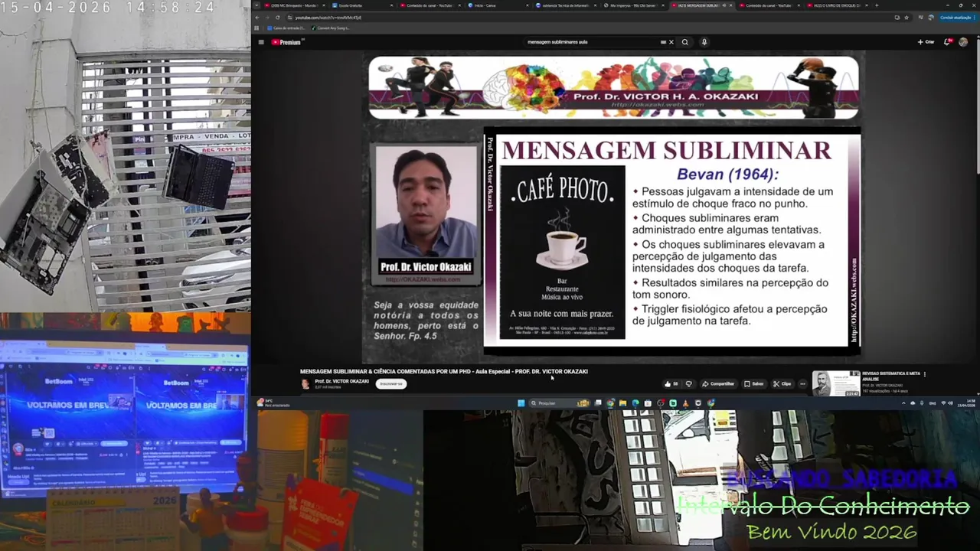Click the Concluir atualização browser button
The height and width of the screenshot is (551, 980).
(956, 17)
